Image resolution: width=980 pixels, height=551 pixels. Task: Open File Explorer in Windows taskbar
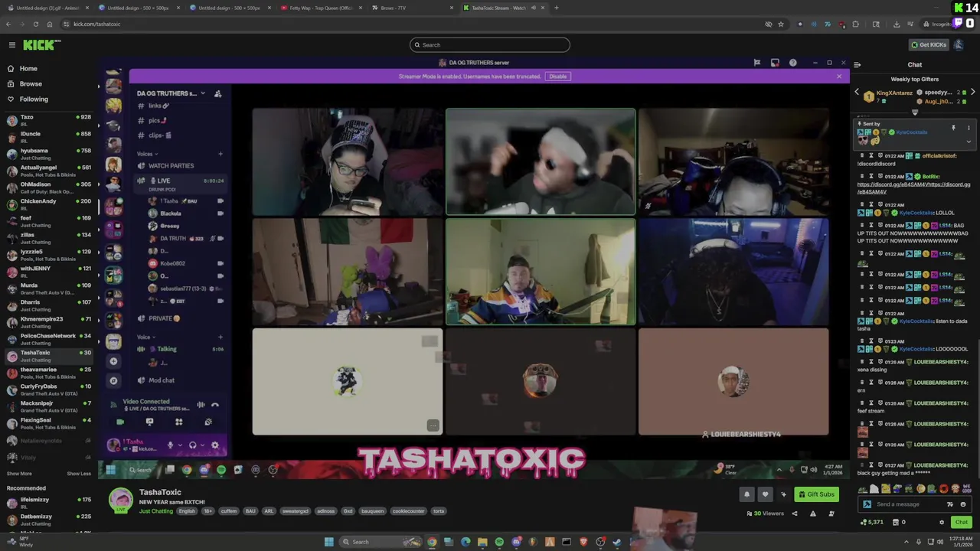(482, 542)
